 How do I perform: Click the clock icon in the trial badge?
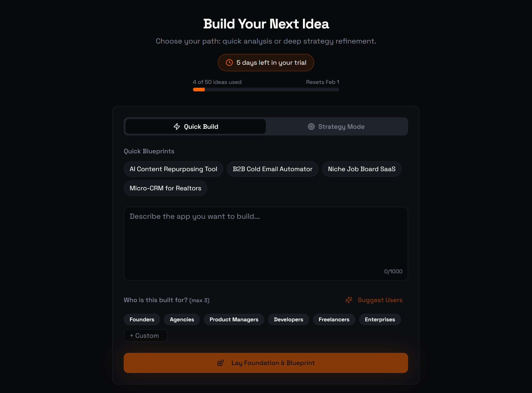[x=229, y=62]
